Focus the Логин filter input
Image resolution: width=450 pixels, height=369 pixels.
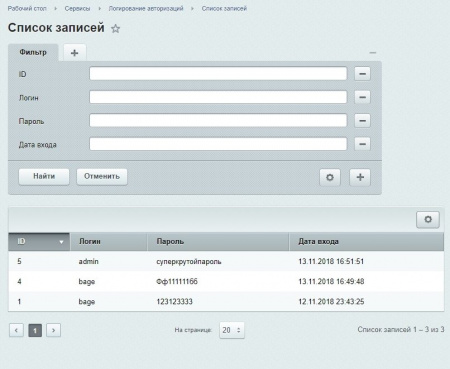click(x=218, y=97)
